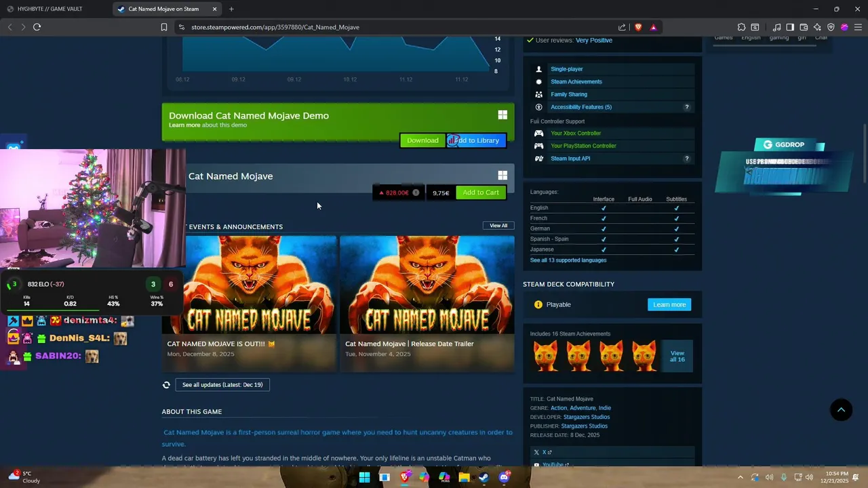Open the Windows Start menu
The image size is (868, 488).
pyautogui.click(x=364, y=477)
